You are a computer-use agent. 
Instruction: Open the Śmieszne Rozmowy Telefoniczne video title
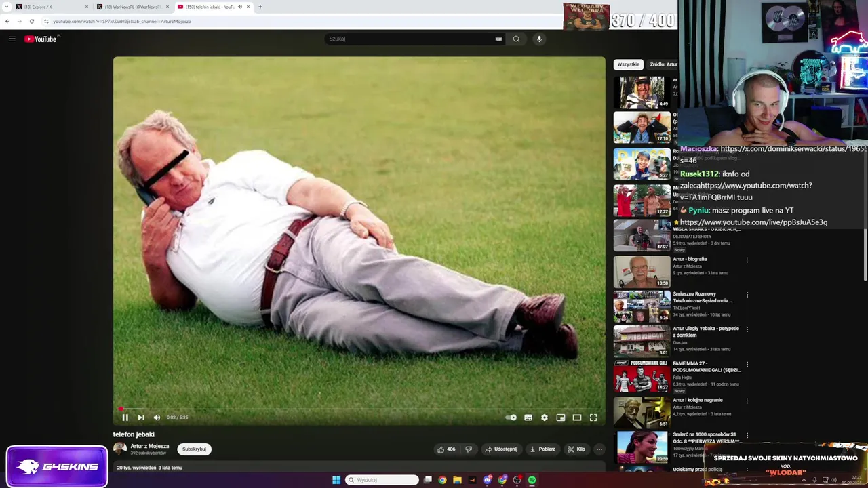pyautogui.click(x=703, y=297)
